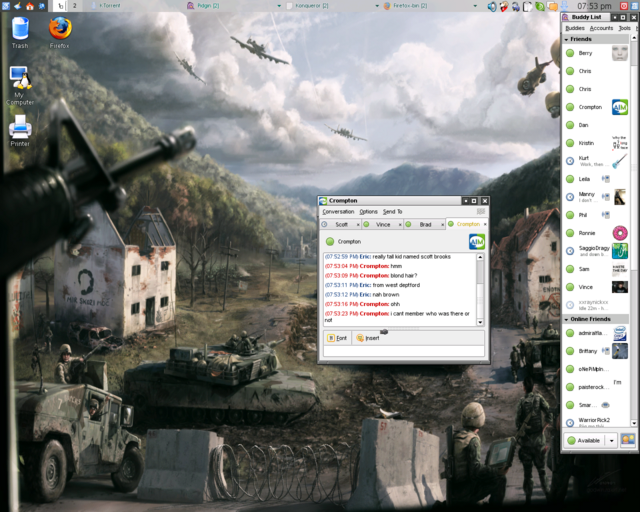Click the Insert button in the conversation toolbar
Viewport: 640px width, 512px height.
[368, 338]
